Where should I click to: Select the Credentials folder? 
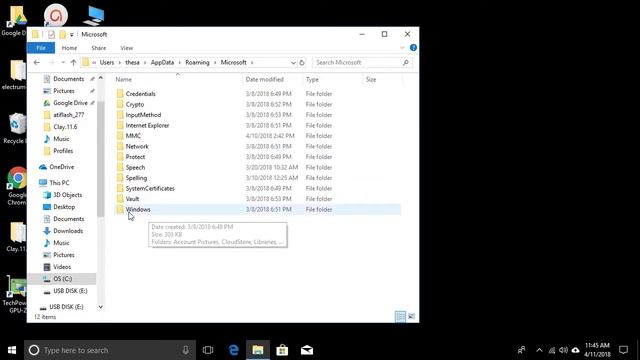(x=140, y=94)
